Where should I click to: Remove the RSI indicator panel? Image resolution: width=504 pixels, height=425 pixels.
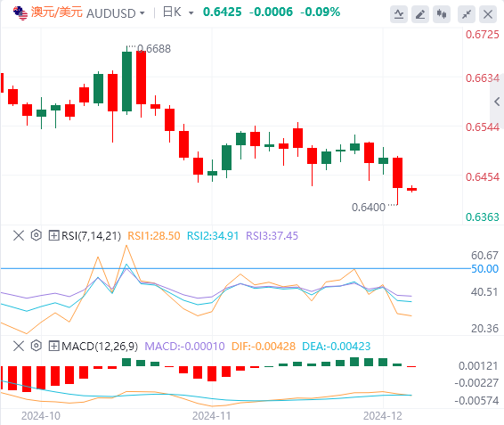[19, 235]
